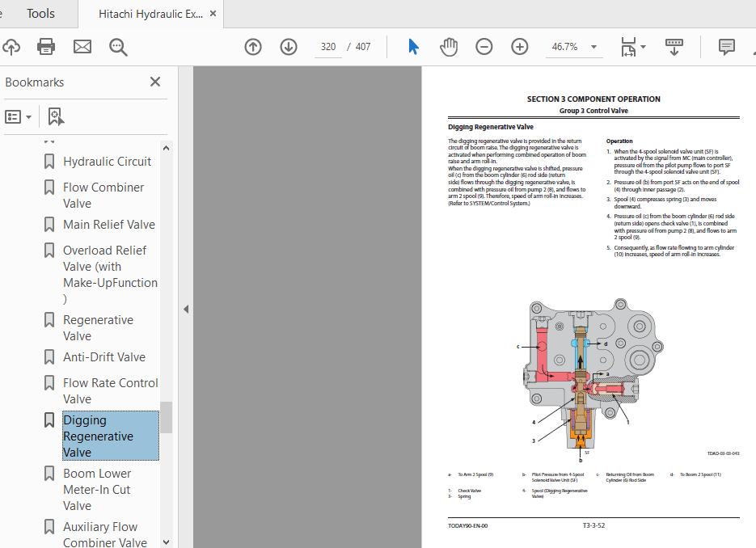Close the Bookmarks panel

[155, 82]
